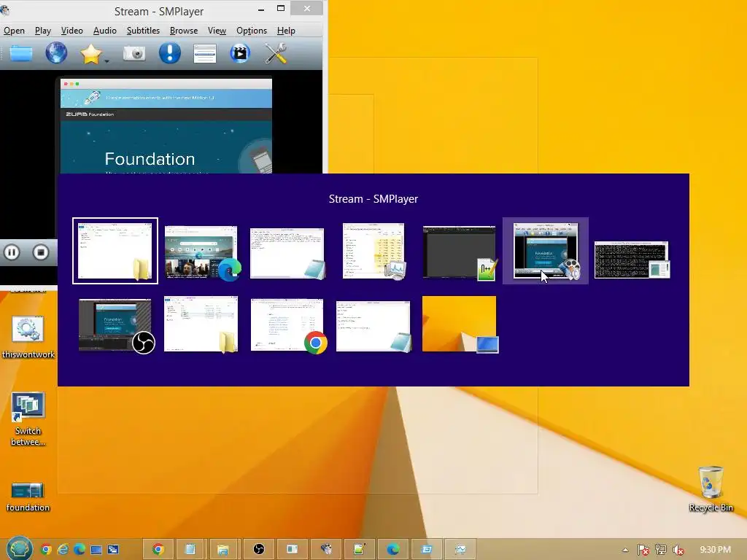Show hidden tray icons arrow
Viewport: 747px width, 560px height.
[625, 550]
